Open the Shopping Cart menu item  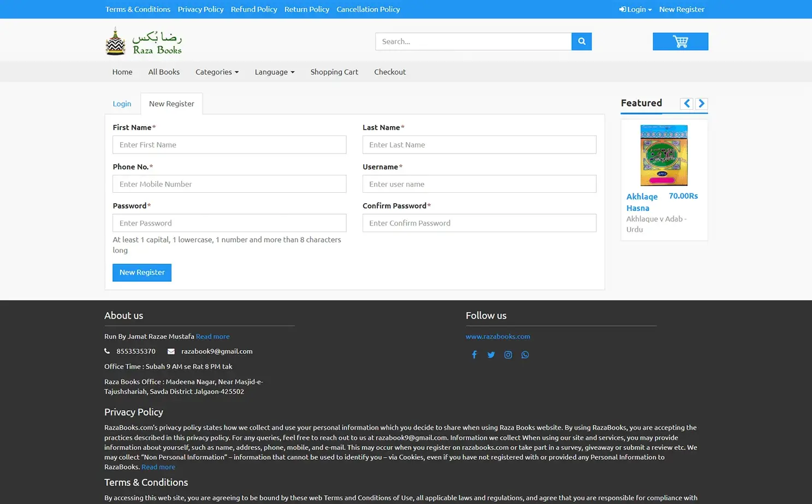(334, 72)
